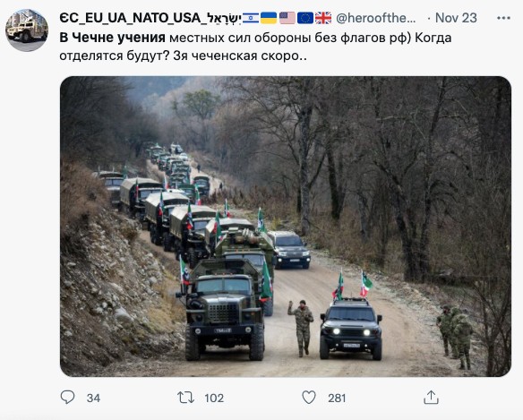Click the like count 281
The height and width of the screenshot is (420, 523).
click(x=337, y=398)
